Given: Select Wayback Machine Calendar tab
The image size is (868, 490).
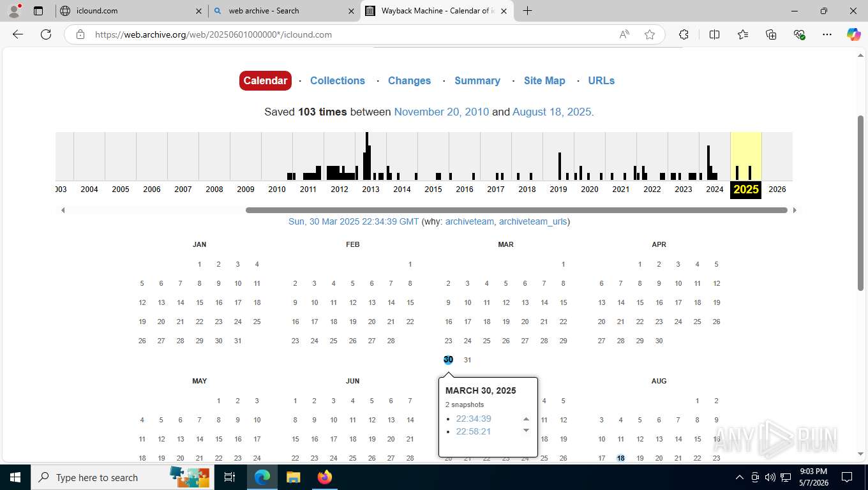Looking at the screenshot, I should 437,11.
